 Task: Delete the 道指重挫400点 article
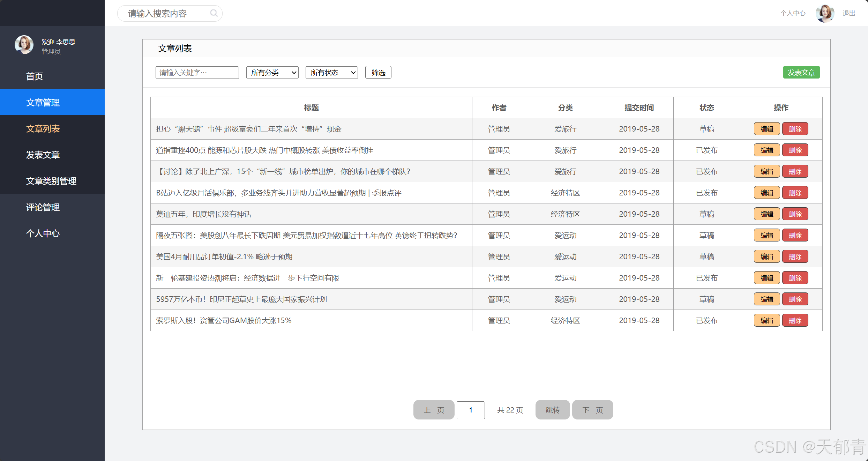click(x=795, y=150)
